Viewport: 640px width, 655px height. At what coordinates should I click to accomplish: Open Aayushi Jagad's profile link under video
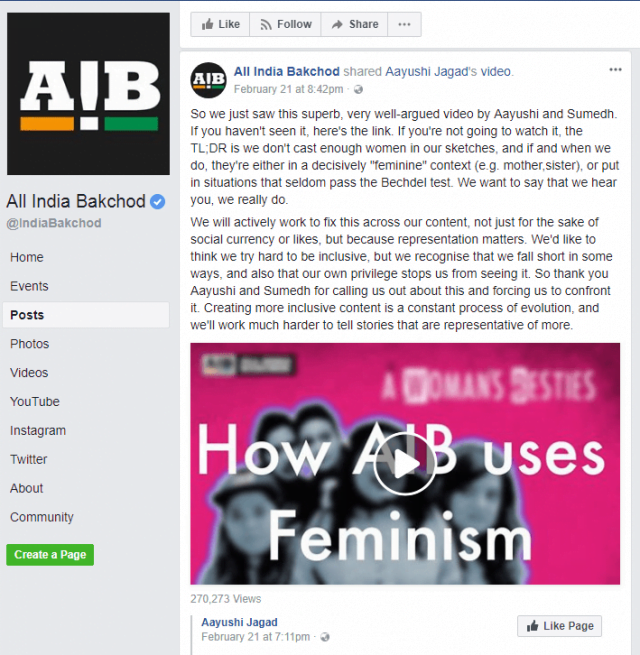(x=239, y=622)
